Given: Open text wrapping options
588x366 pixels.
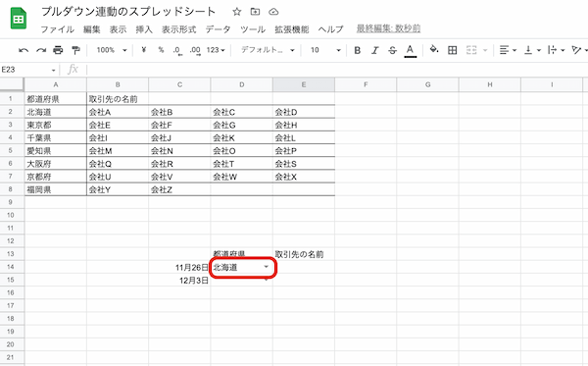Looking at the screenshot, I should pos(556,50).
